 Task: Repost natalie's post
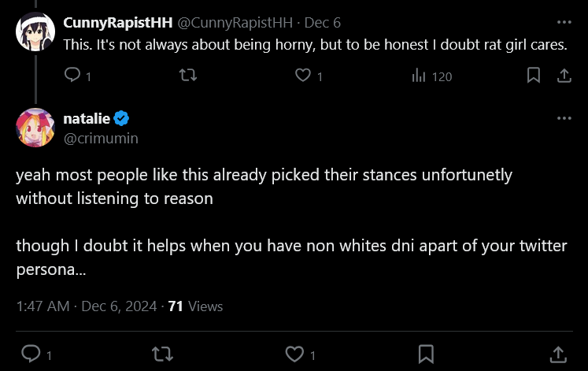(x=162, y=354)
